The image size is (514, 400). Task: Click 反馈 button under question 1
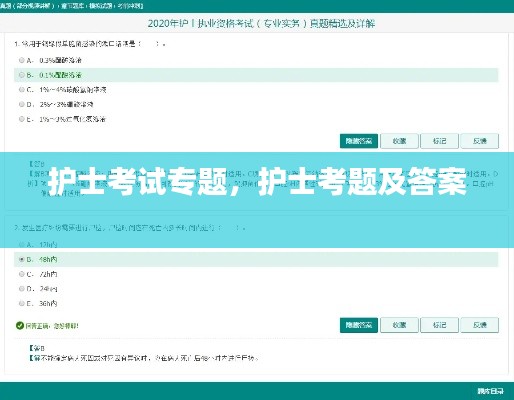click(480, 141)
